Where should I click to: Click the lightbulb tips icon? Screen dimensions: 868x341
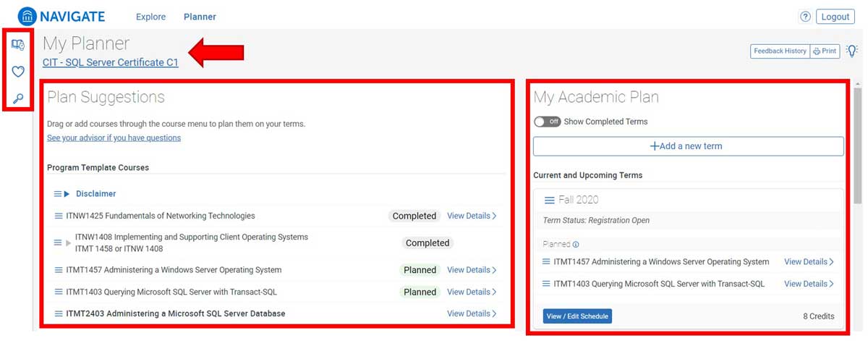tap(852, 51)
